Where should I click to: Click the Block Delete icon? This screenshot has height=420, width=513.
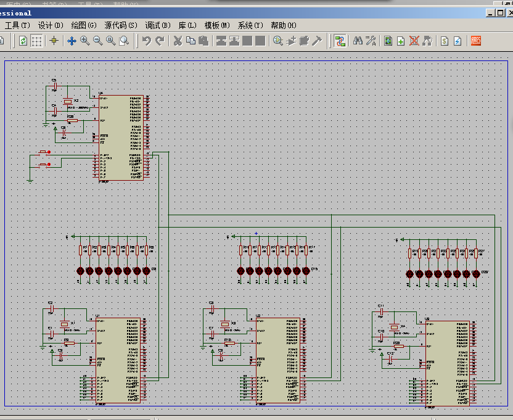(x=260, y=41)
